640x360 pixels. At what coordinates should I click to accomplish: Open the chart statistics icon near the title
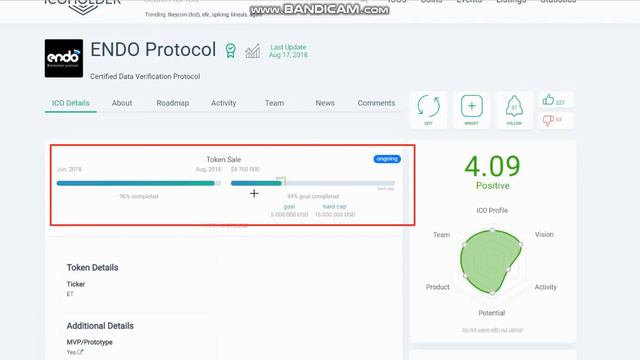tap(253, 51)
